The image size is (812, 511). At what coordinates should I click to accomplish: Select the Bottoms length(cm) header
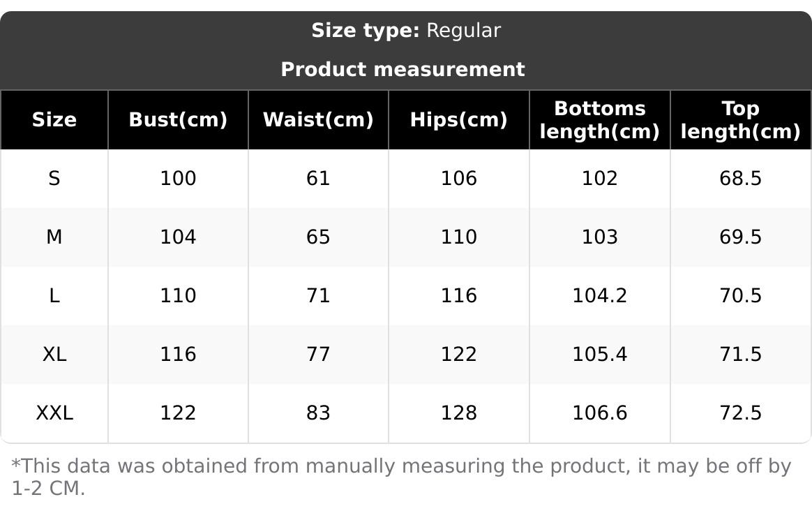point(599,120)
